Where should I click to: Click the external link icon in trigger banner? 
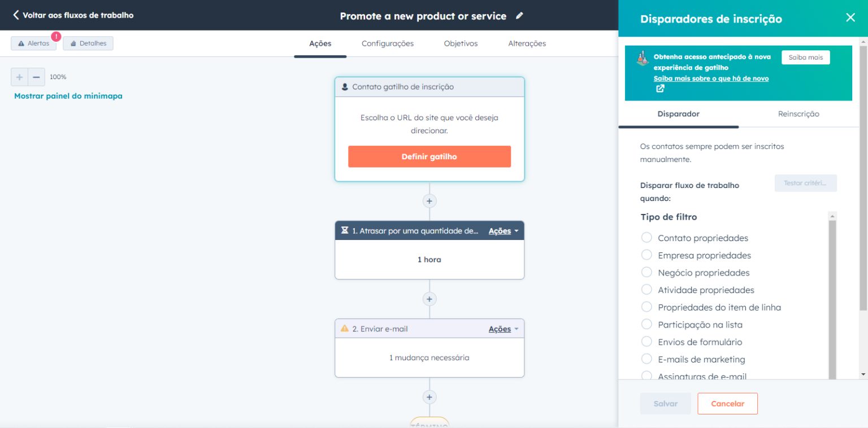[x=659, y=88]
